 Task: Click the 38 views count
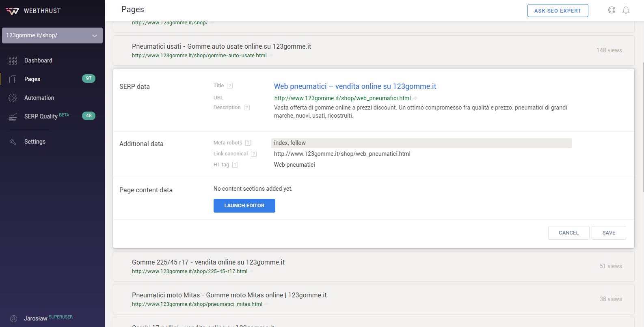pos(611,299)
